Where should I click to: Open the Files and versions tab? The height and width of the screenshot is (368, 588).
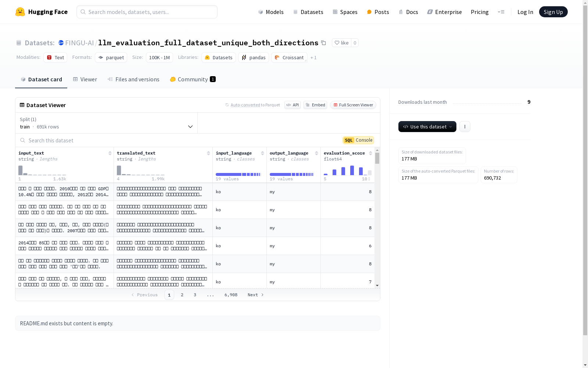tap(133, 79)
